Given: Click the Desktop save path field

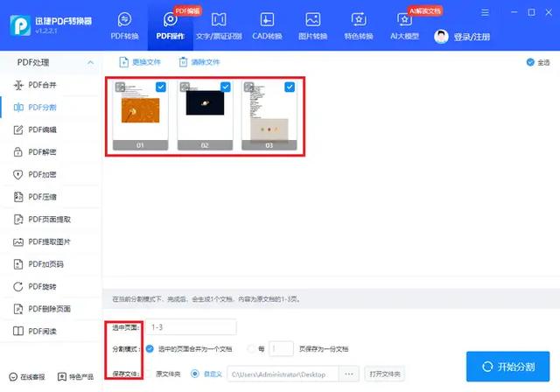Looking at the screenshot, I should pos(283,374).
